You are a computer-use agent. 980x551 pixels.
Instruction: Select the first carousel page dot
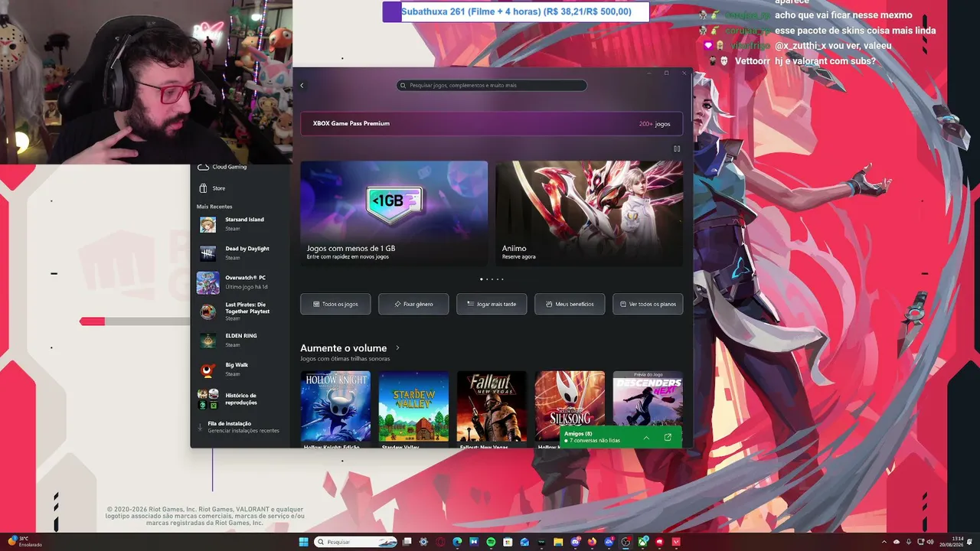(x=481, y=279)
